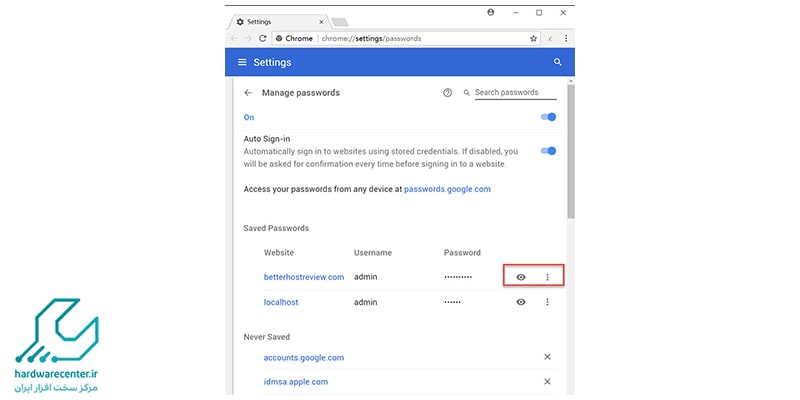The height and width of the screenshot is (400, 800).
Task: Open the hamburger menu beside Settings
Action: click(x=242, y=62)
